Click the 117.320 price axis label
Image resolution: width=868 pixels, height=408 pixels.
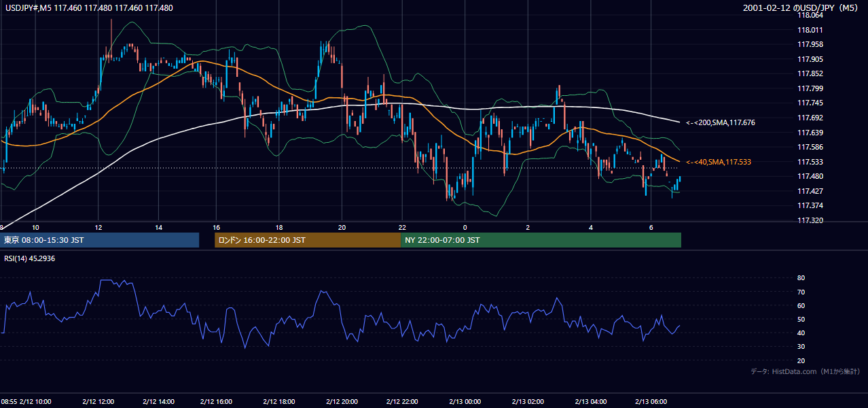810,220
